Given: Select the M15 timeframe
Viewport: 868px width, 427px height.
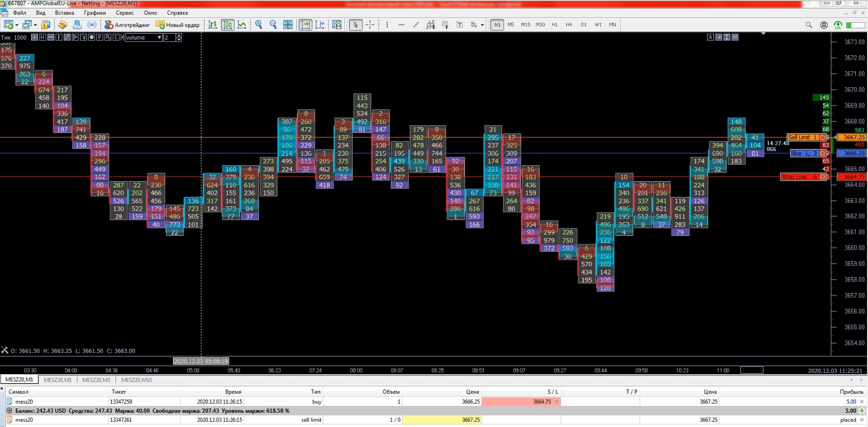Looking at the screenshot, I should pyautogui.click(x=525, y=25).
